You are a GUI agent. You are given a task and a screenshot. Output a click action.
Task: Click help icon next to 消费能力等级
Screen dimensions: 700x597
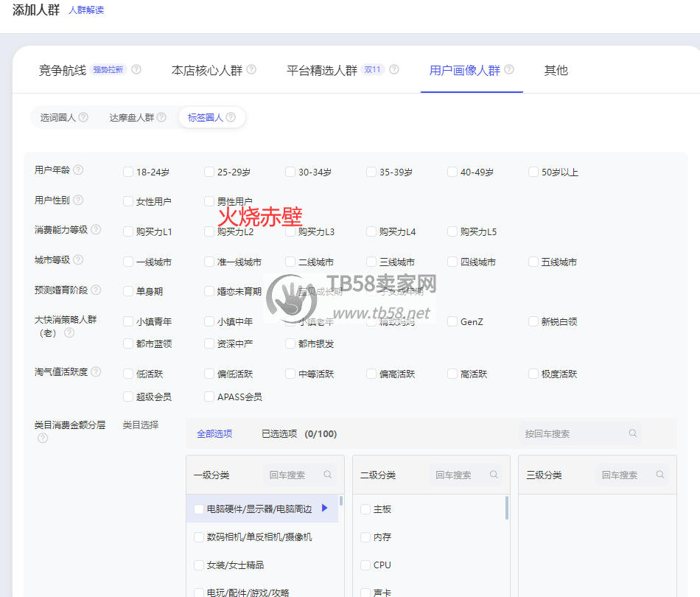tap(96, 229)
